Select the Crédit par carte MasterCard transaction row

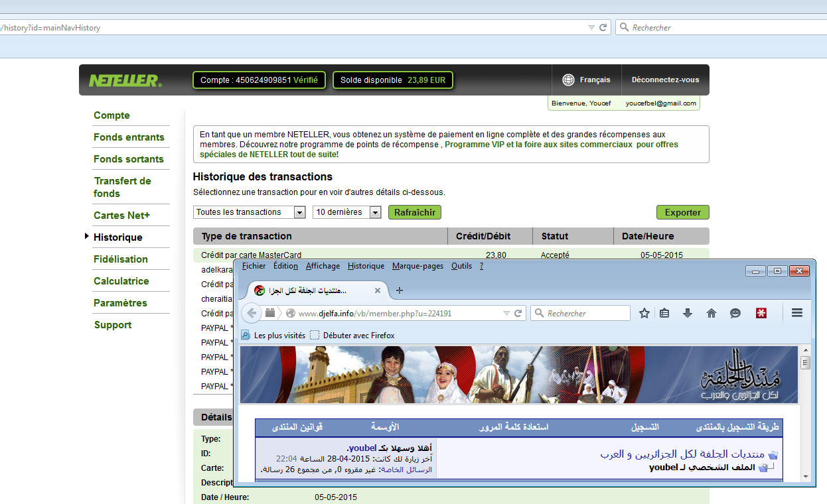tap(451, 255)
